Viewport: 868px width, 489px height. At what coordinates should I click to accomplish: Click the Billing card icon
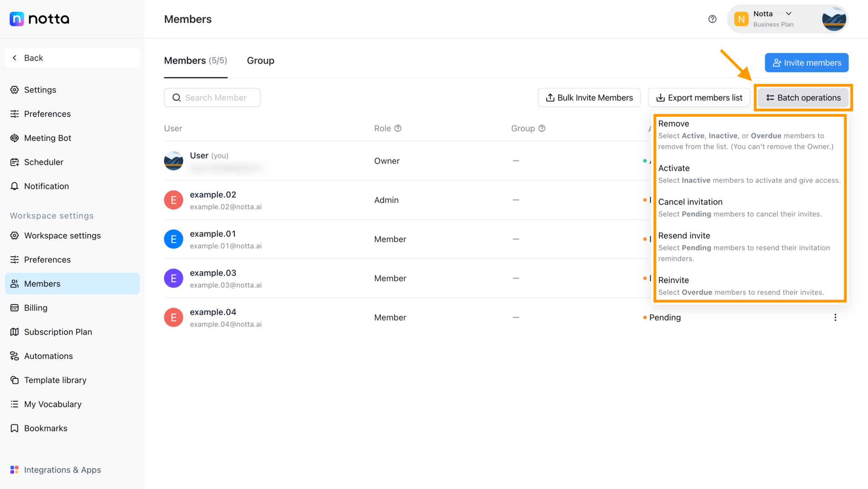point(15,308)
